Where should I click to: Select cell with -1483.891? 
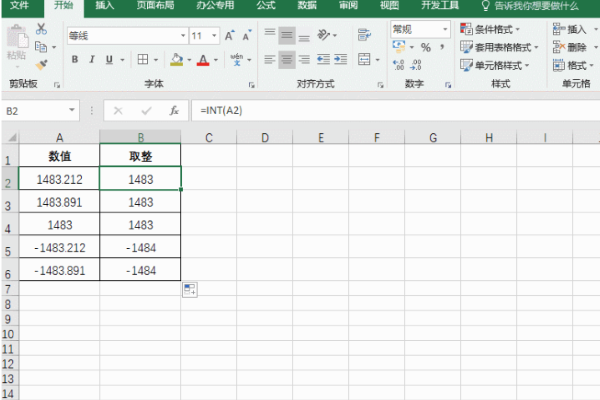point(59,270)
